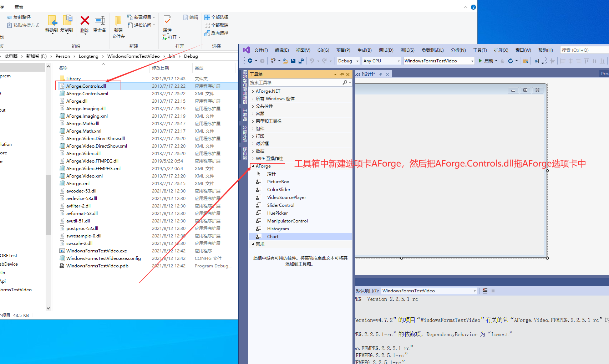Open the 打开 dropdown in Explorer ribbon
The width and height of the screenshot is (609, 364).
pyautogui.click(x=172, y=37)
